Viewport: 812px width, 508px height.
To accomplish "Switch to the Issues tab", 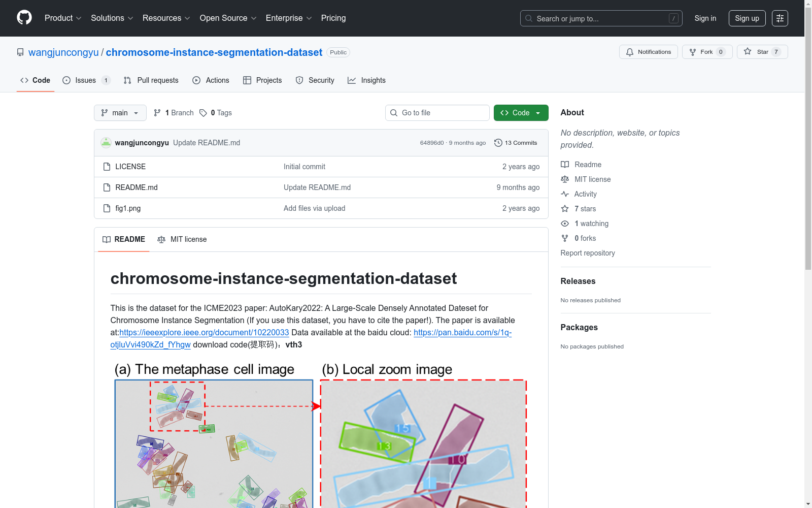I will [x=85, y=80].
